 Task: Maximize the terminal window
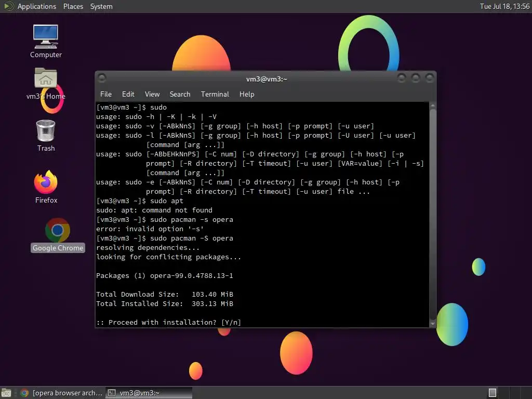coord(415,78)
